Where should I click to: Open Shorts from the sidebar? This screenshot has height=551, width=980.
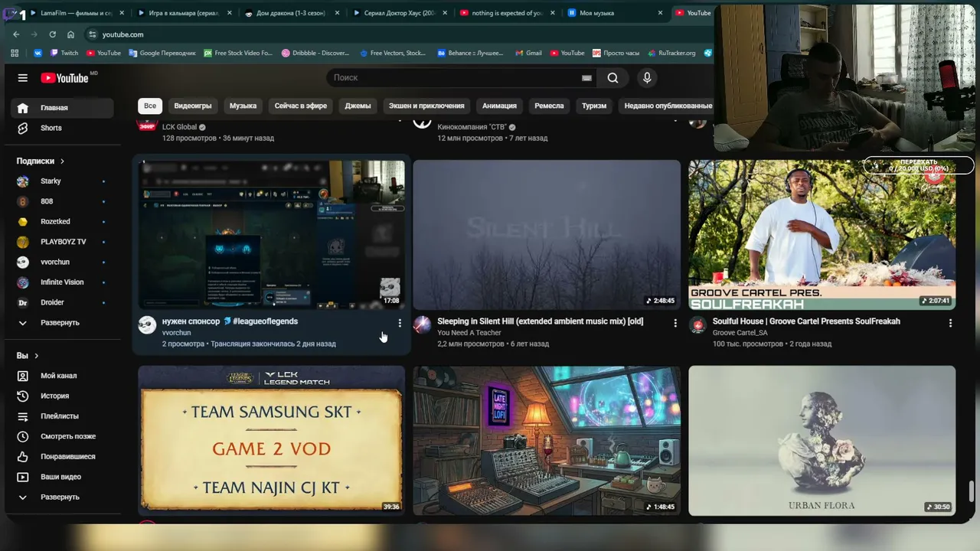tap(63, 128)
